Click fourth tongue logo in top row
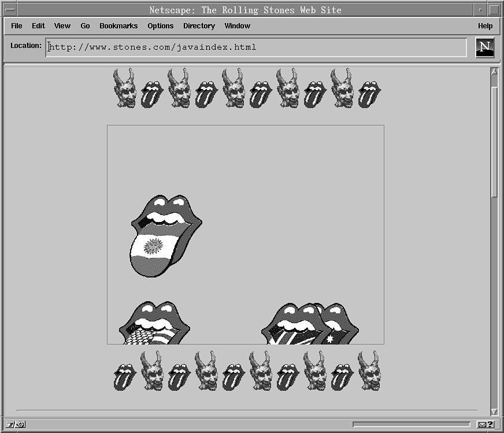The width and height of the screenshot is (504, 433). [315, 94]
